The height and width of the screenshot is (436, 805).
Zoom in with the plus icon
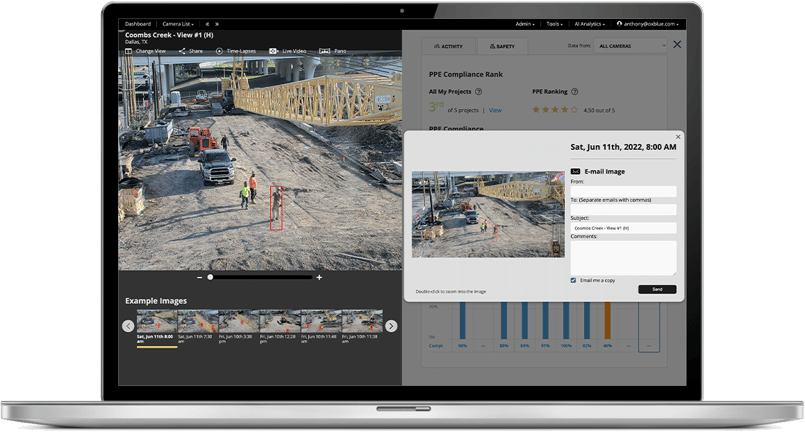(x=319, y=277)
